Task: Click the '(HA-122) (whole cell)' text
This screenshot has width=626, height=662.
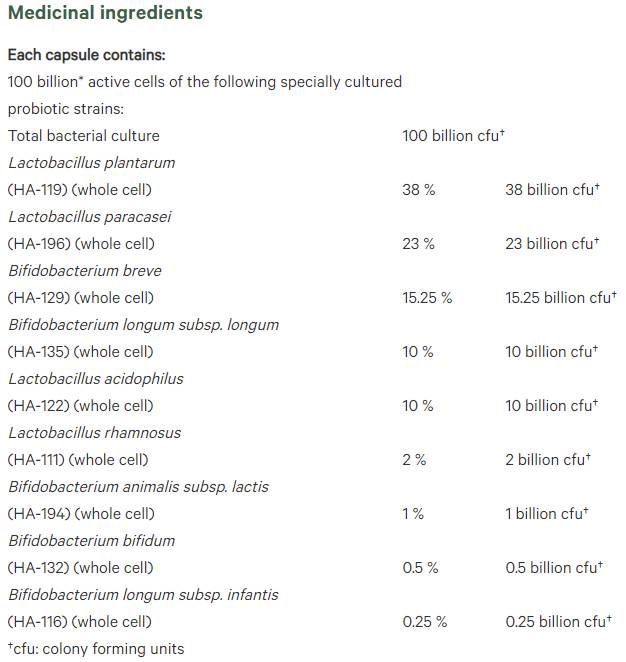Action: coord(81,405)
